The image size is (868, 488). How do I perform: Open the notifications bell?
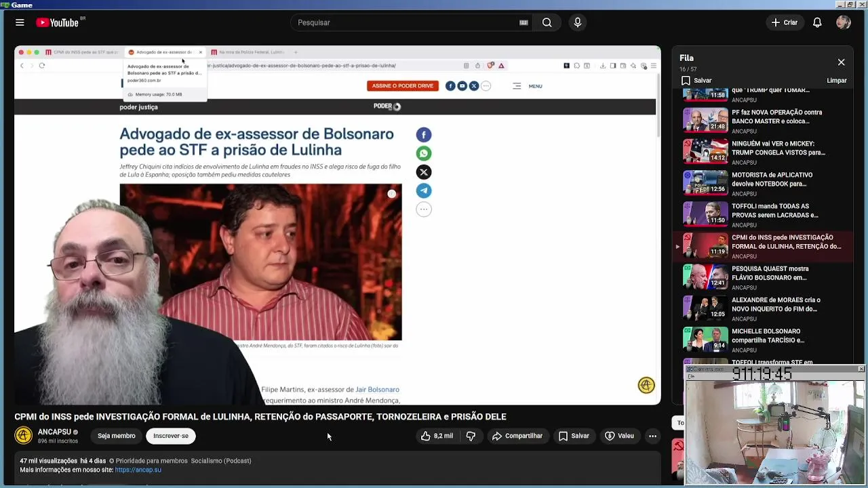(817, 22)
